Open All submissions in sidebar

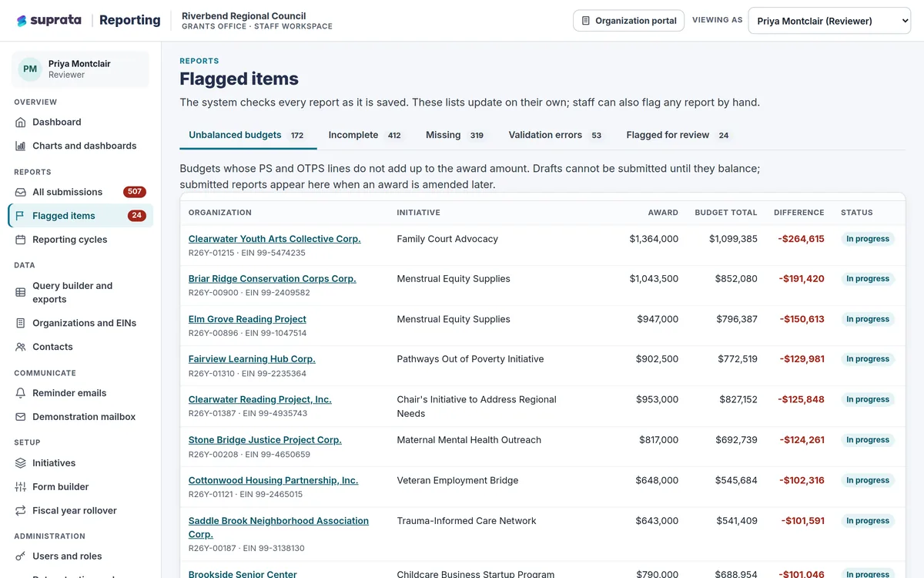[x=80, y=192]
